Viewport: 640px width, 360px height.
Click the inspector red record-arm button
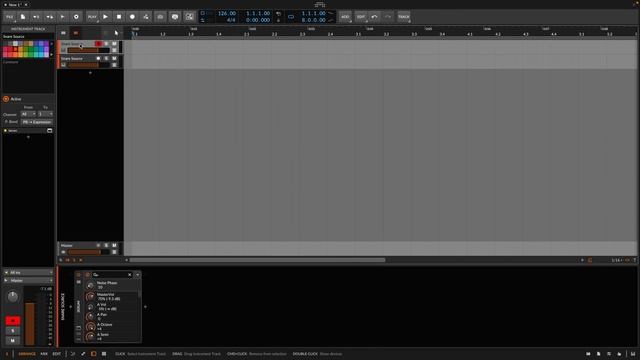(x=13, y=320)
